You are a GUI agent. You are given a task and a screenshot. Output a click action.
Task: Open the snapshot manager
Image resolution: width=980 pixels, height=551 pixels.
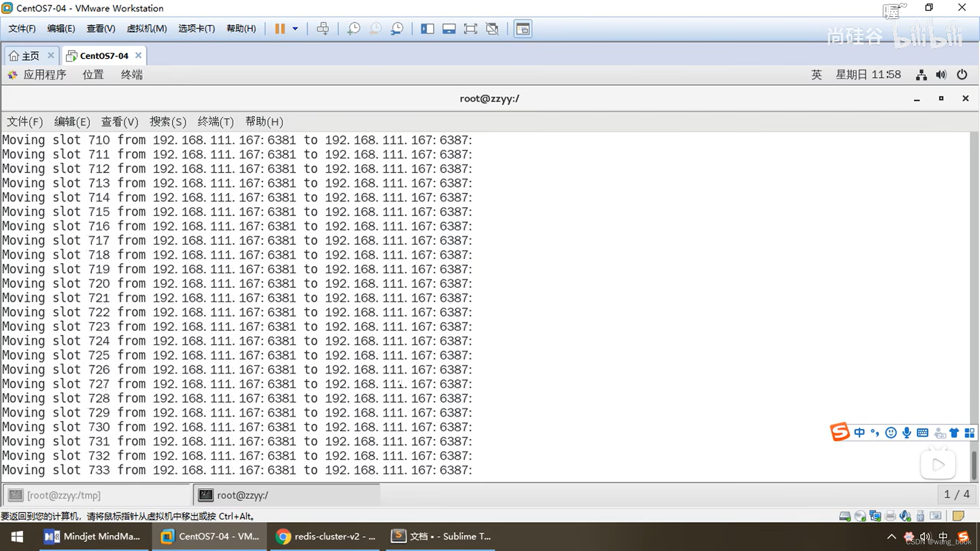coord(397,29)
